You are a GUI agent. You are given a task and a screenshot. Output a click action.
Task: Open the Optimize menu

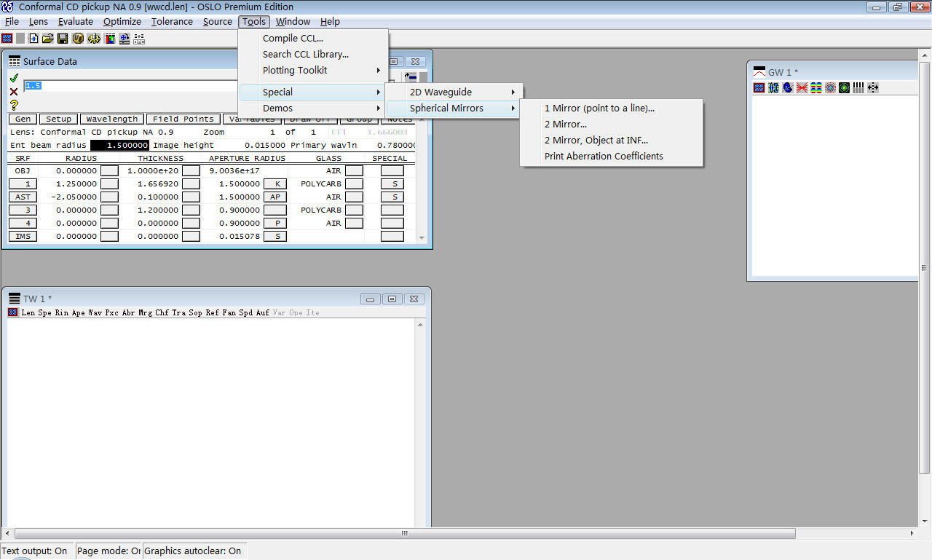[x=122, y=21]
